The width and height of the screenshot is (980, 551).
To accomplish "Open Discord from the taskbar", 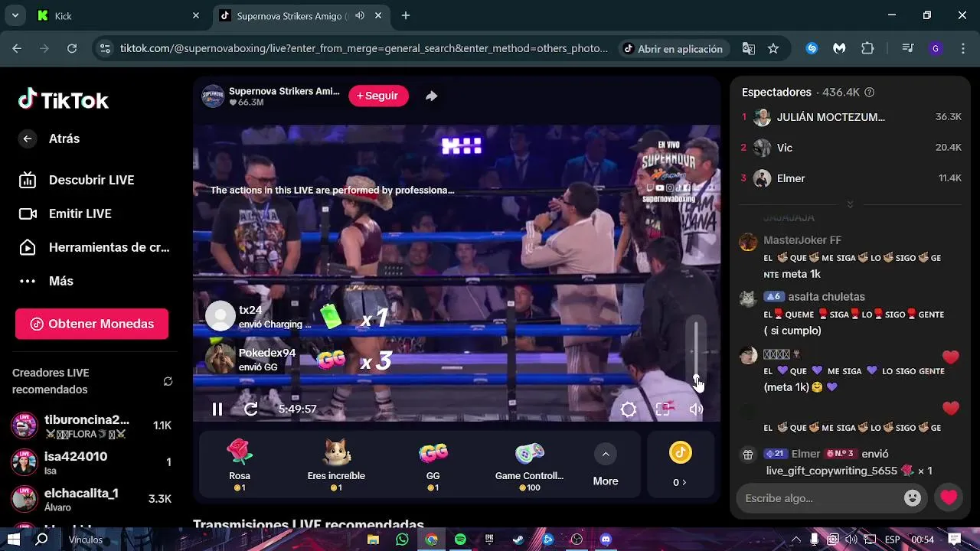I will click(606, 540).
